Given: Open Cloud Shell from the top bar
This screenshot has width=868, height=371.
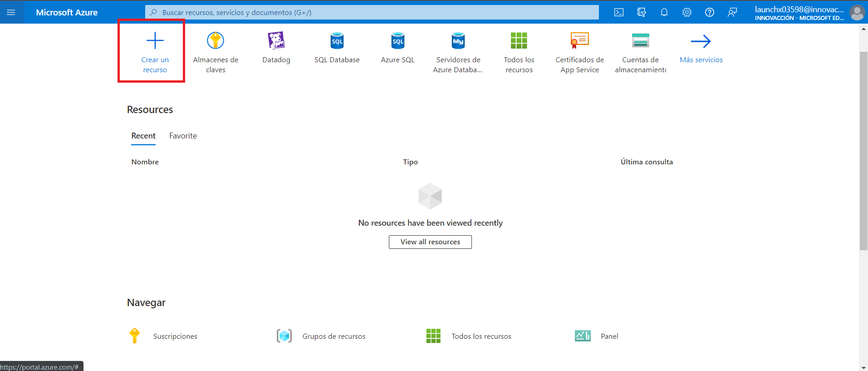Looking at the screenshot, I should pos(619,12).
